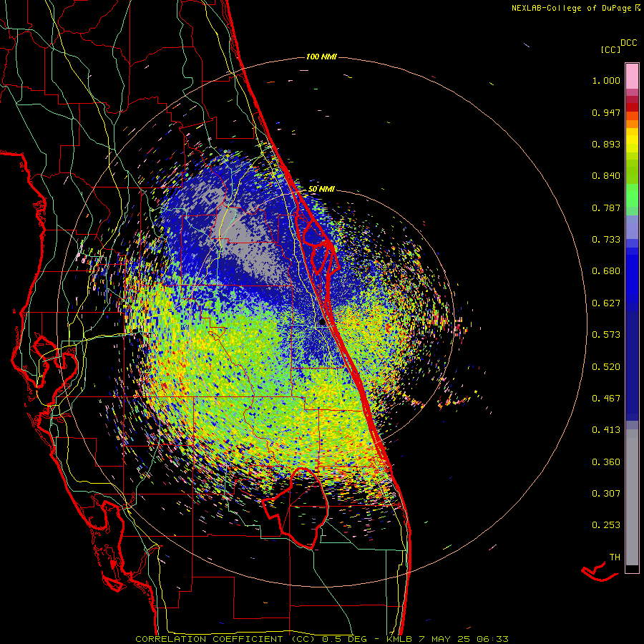Click the black KMLB radar site dot

323,322
